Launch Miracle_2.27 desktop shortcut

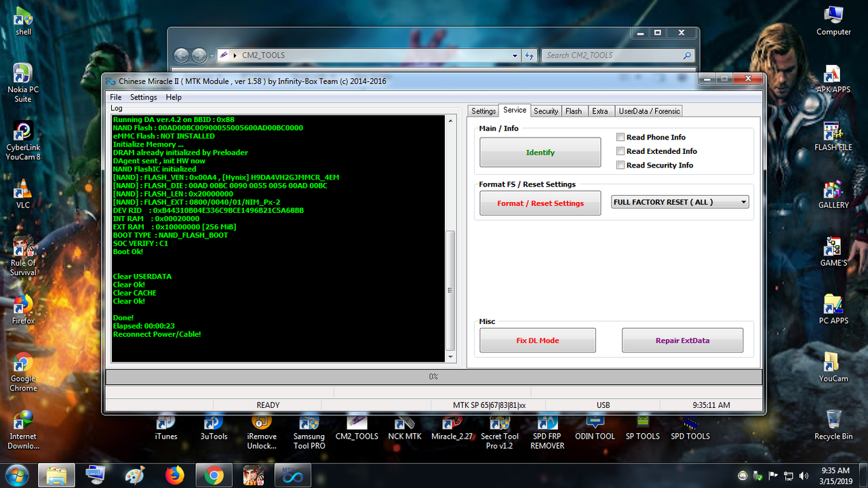tap(452, 427)
